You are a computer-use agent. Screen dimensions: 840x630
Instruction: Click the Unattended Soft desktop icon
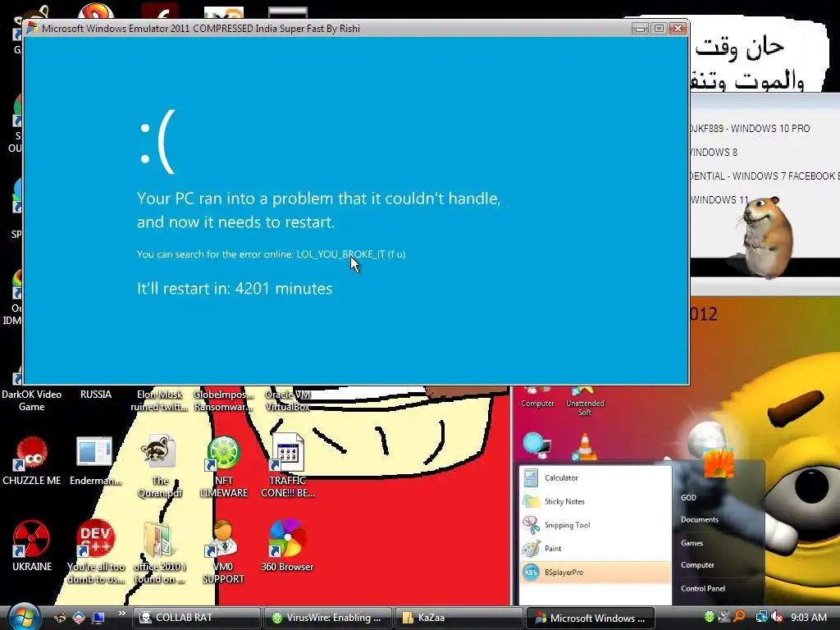[x=584, y=402]
